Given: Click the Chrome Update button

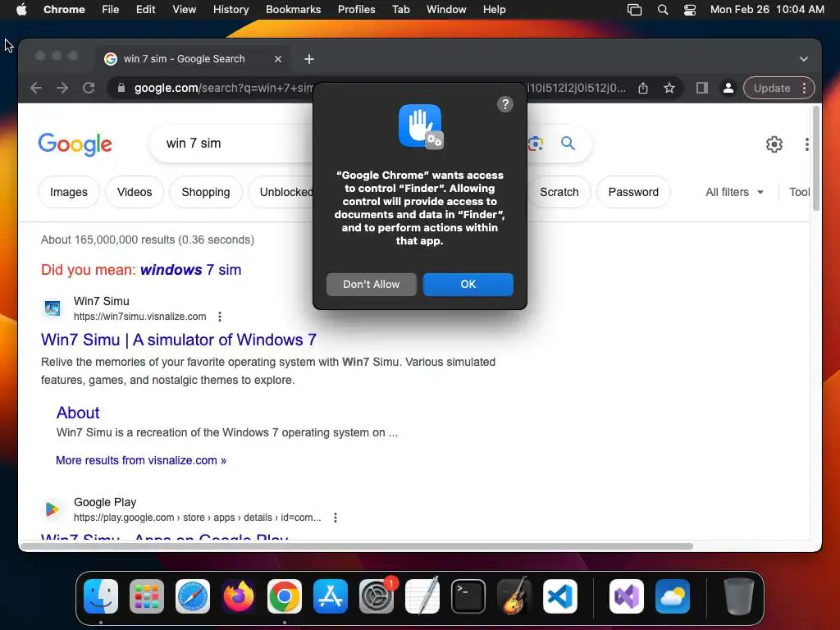Looking at the screenshot, I should 779,88.
